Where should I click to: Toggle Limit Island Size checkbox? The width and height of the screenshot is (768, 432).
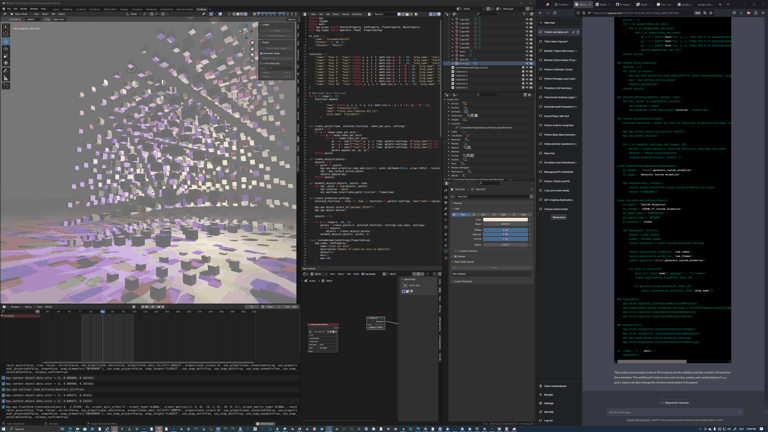[262, 63]
